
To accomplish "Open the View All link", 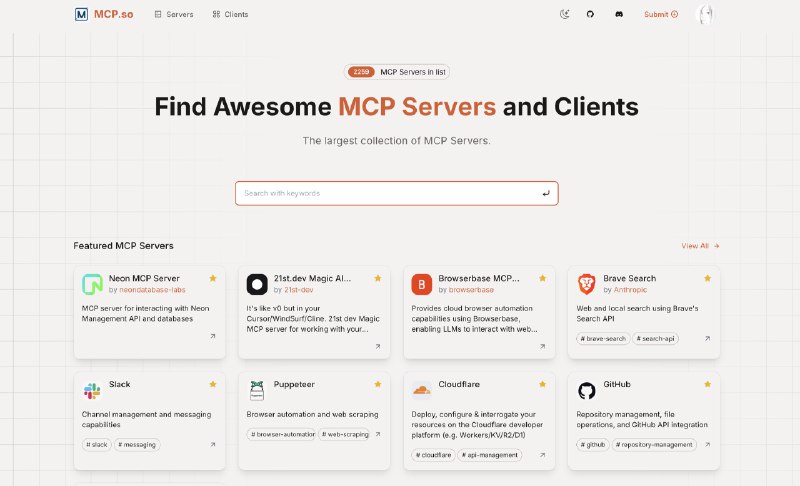I will [x=700, y=246].
